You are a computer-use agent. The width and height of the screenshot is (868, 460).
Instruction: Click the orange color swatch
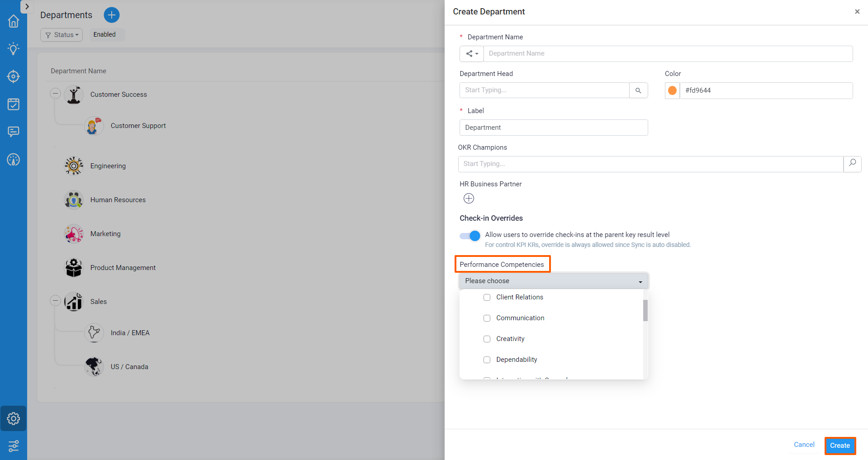coord(672,90)
